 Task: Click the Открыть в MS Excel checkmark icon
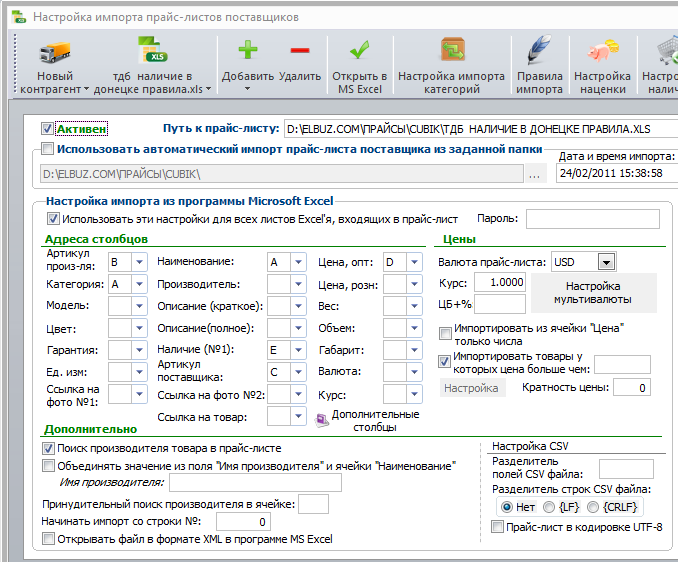click(359, 50)
